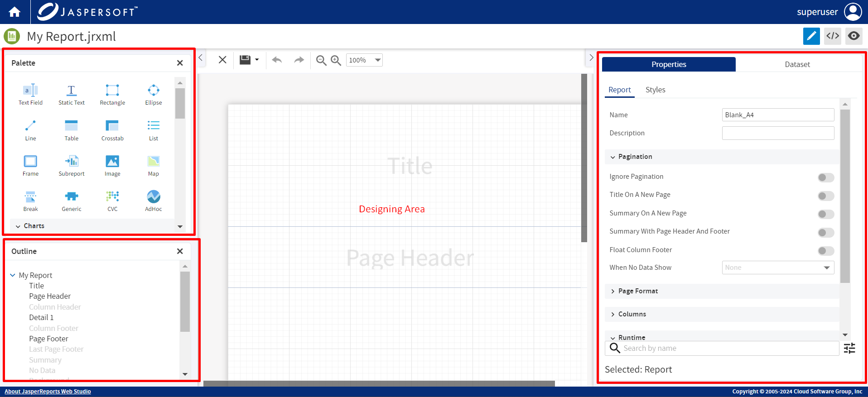Redo the last undone change

coord(299,60)
